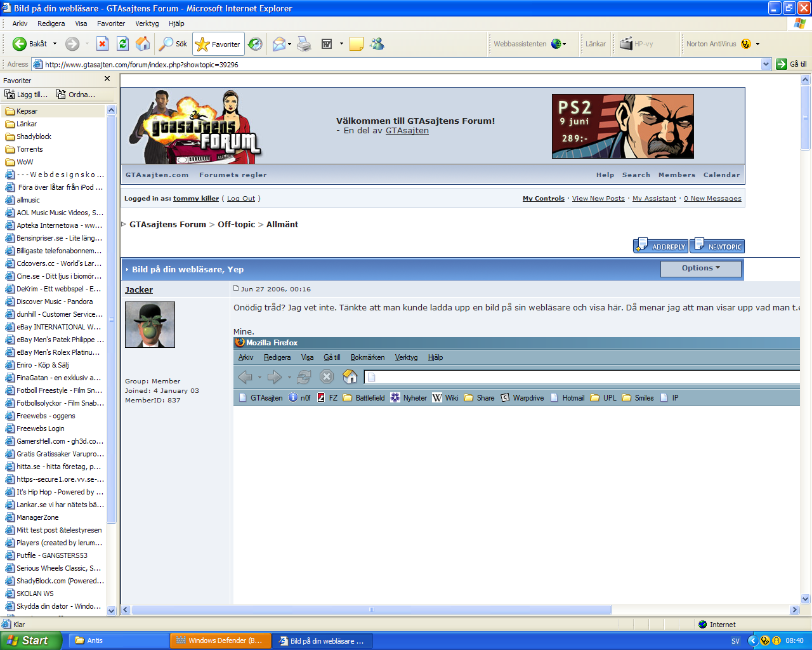This screenshot has width=812, height=650.
Task: Open the Favoriter menu in the menu bar
Action: [x=111, y=23]
